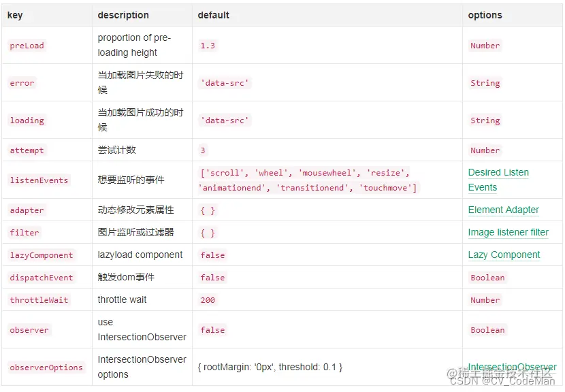Select the observerOptions key code
The width and height of the screenshot is (565, 392).
(46, 367)
